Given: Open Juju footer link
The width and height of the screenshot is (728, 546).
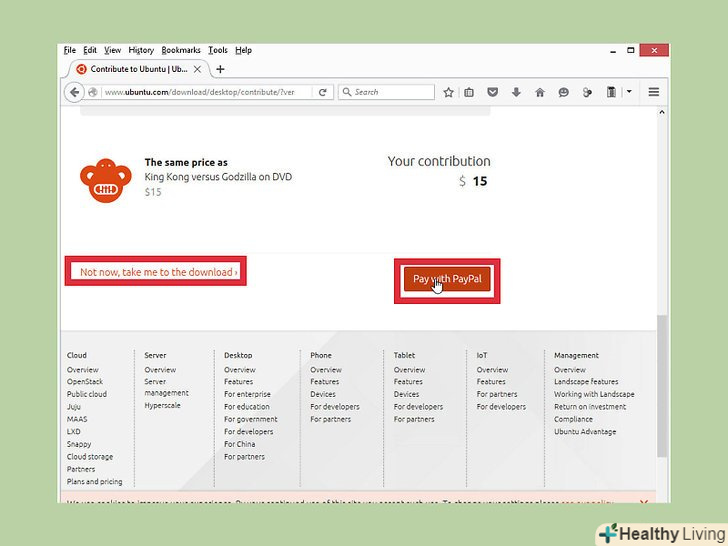Looking at the screenshot, I should [74, 407].
